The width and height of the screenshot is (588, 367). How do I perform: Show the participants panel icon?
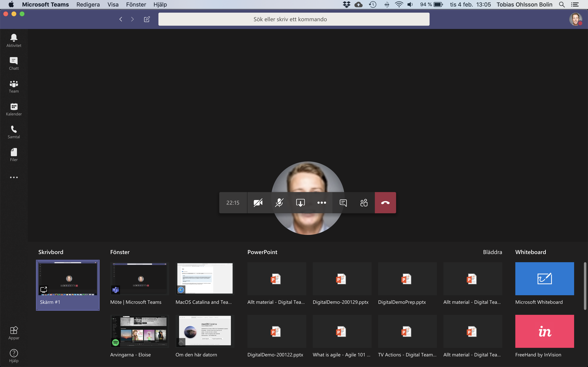tap(364, 203)
